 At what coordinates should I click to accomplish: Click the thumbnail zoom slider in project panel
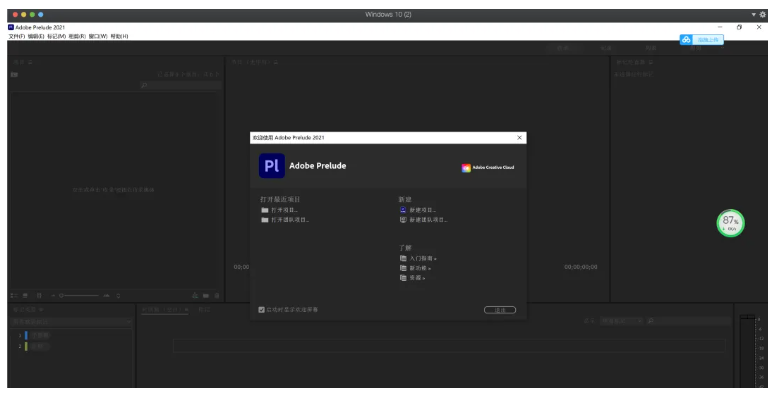click(79, 295)
